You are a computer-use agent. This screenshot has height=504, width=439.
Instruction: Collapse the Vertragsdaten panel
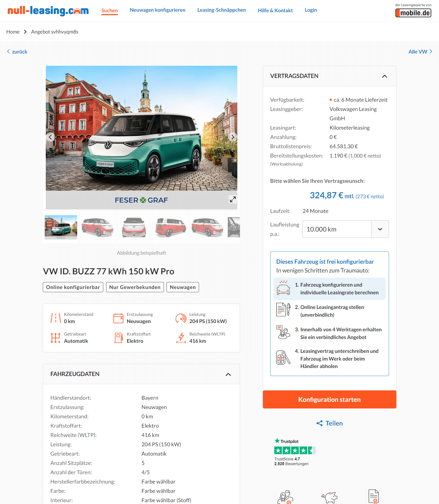point(384,76)
